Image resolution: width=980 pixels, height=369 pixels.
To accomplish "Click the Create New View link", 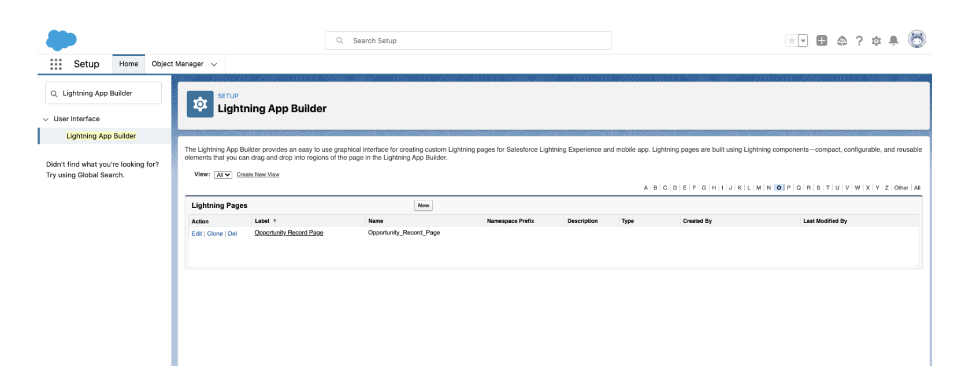I will point(258,174).
